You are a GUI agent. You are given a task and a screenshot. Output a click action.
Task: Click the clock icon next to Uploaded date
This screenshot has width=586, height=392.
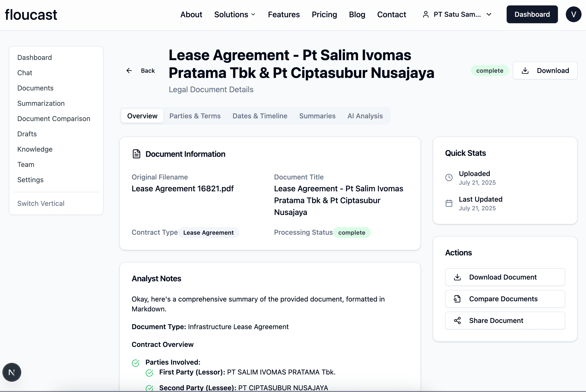coord(449,178)
